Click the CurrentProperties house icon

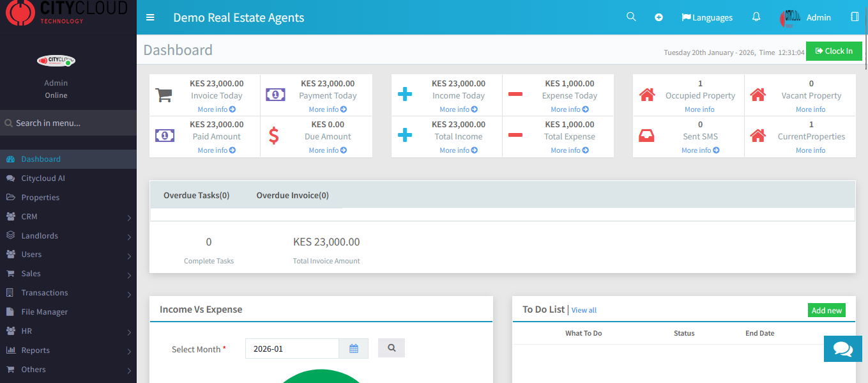(758, 136)
